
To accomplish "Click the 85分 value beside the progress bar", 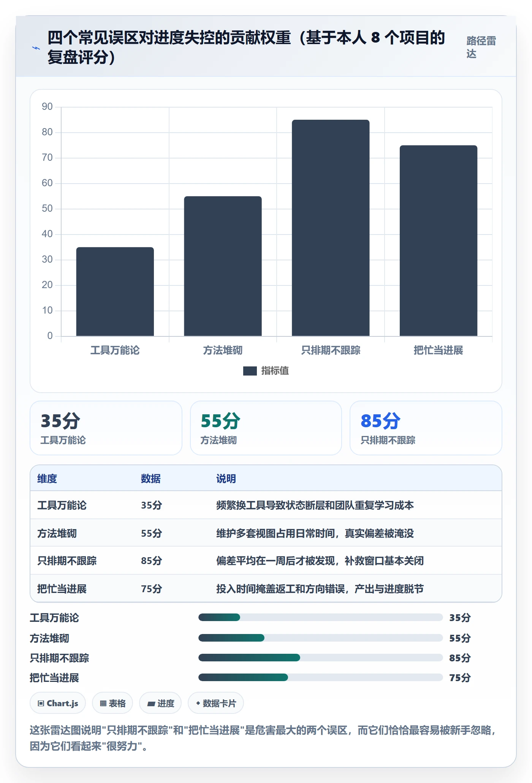I will coord(460,658).
